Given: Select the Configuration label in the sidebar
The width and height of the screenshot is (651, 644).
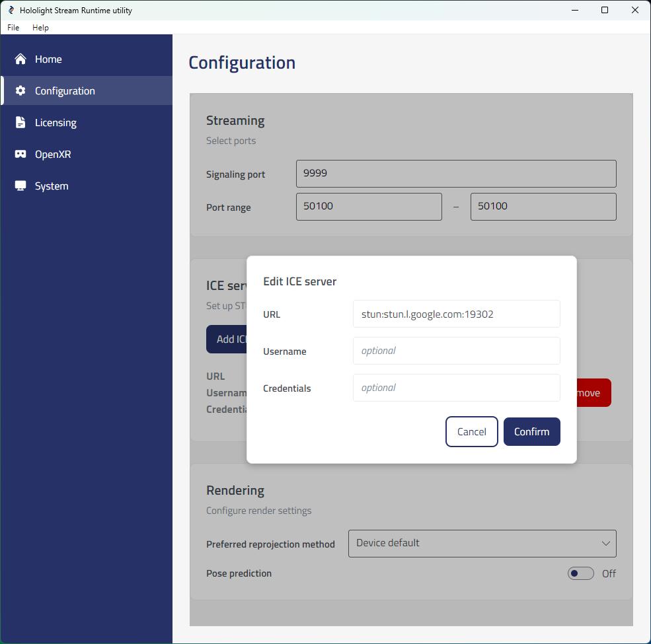Looking at the screenshot, I should point(65,91).
